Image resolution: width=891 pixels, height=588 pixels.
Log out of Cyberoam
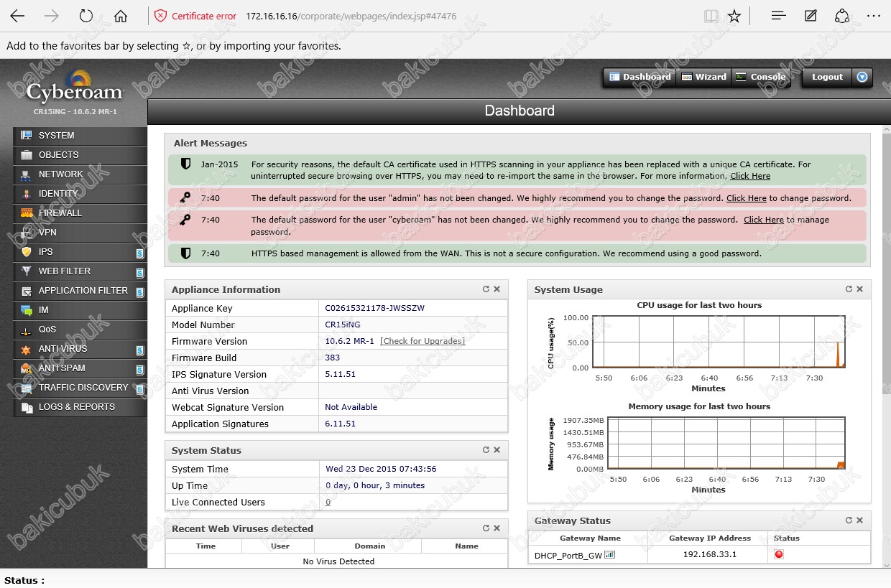[x=827, y=77]
